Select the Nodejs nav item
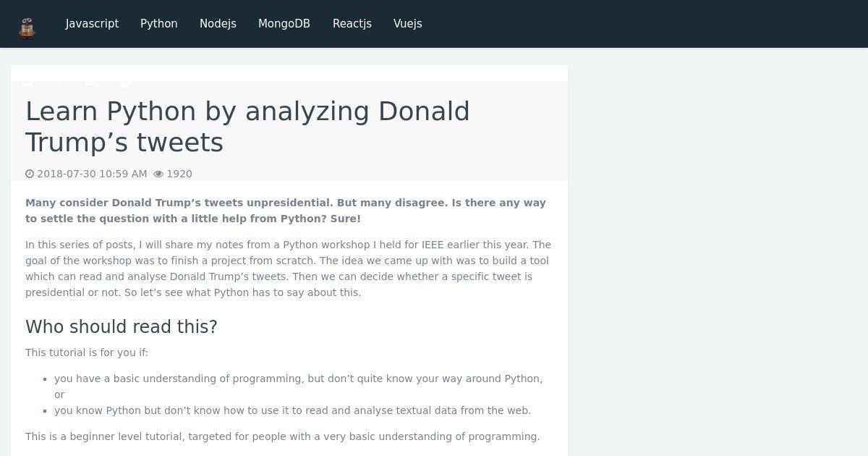Viewport: 868px width, 456px height. click(218, 24)
